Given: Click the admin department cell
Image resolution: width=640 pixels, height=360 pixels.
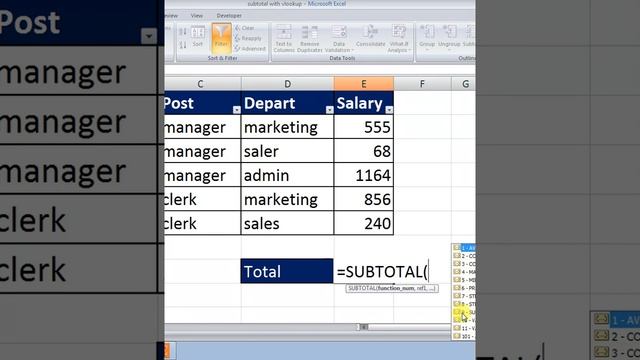Looking at the screenshot, I should 287,175.
